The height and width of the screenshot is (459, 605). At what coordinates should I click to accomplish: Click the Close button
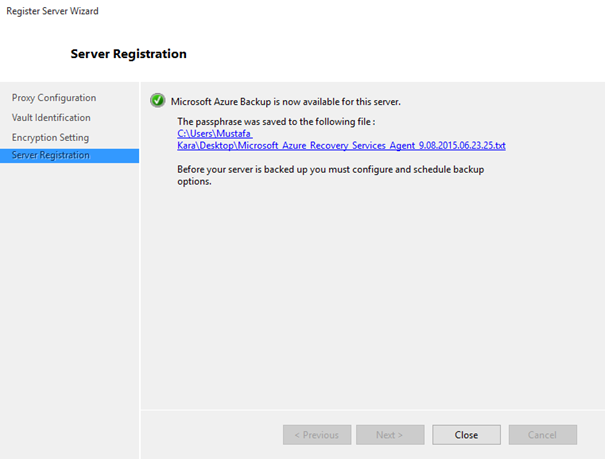coord(466,435)
